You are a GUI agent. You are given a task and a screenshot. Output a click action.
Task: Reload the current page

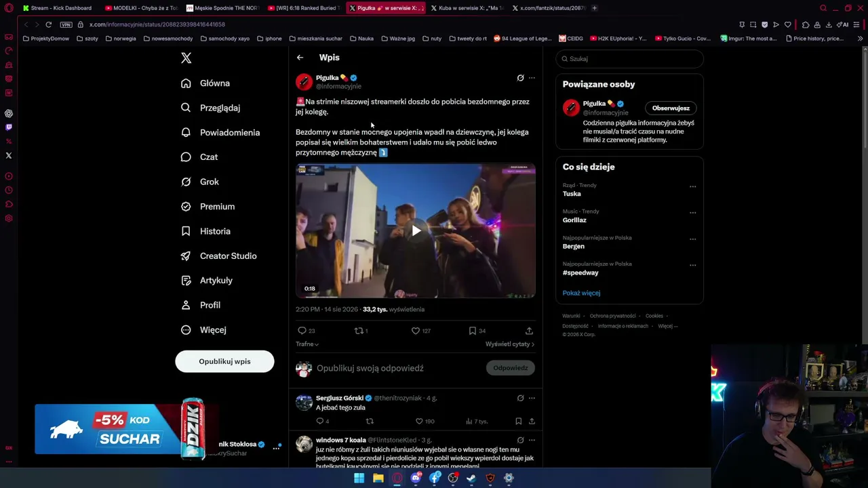click(x=49, y=24)
